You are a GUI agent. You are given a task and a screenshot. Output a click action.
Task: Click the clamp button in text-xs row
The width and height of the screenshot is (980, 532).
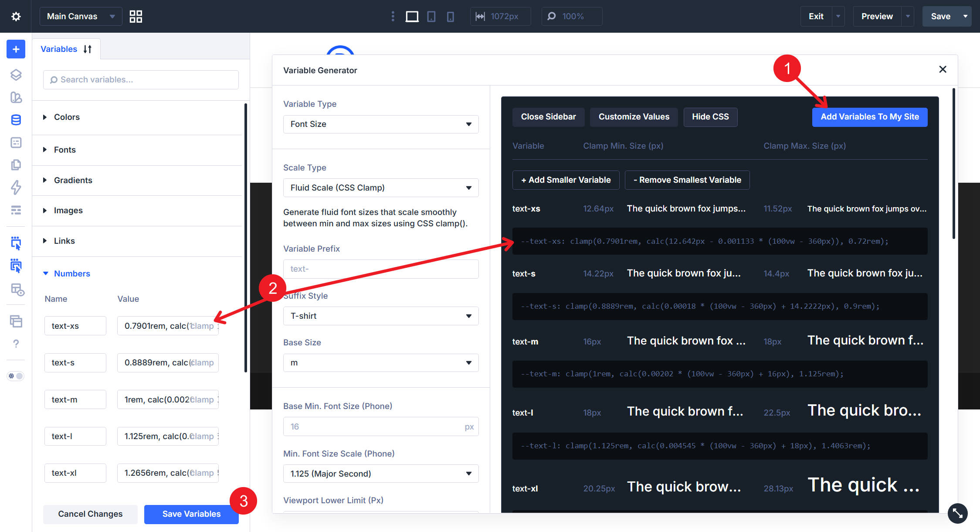click(203, 326)
